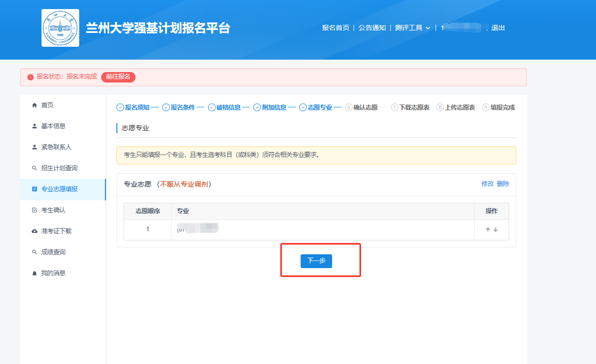The height and width of the screenshot is (364, 596).
Task: Click the 修改 link
Action: (487, 184)
